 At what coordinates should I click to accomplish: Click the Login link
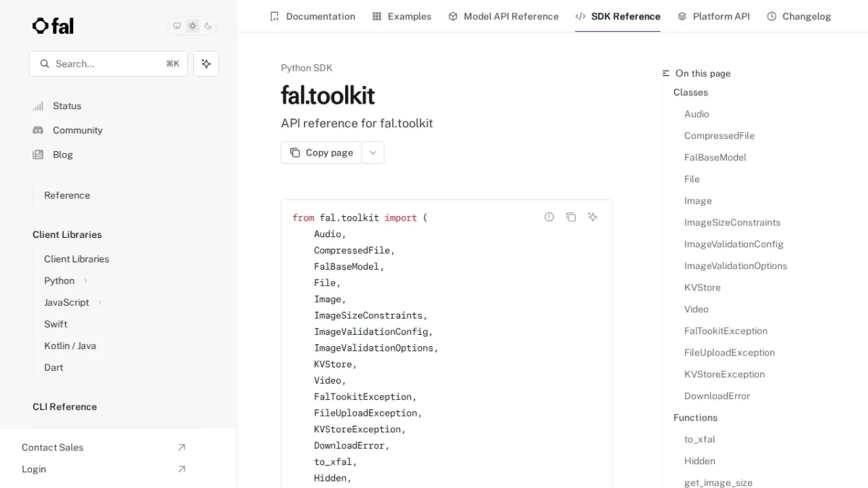tap(34, 469)
